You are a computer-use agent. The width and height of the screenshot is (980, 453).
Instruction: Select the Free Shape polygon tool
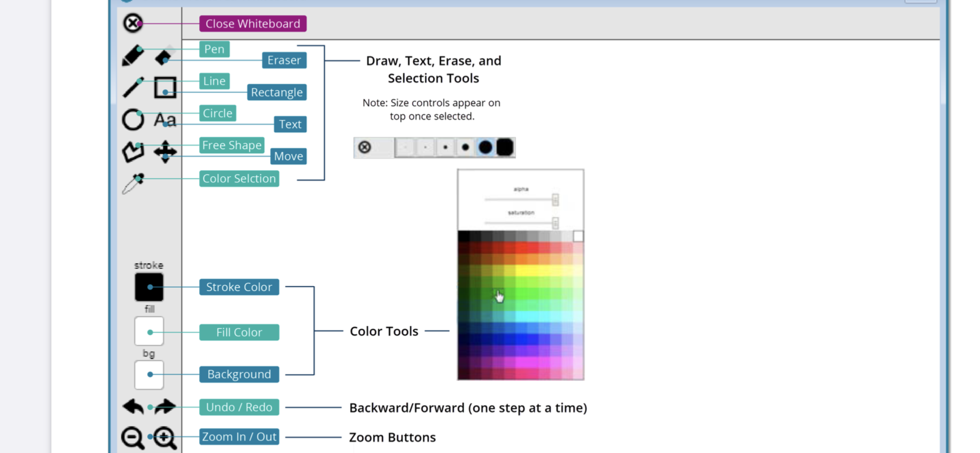pos(132,152)
